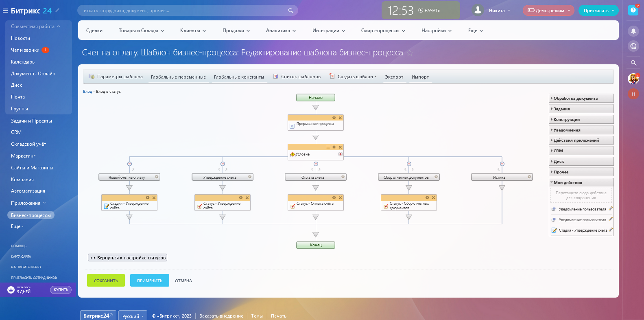644x320 pixels.
Task: Open Сделки tab
Action: coord(94,31)
